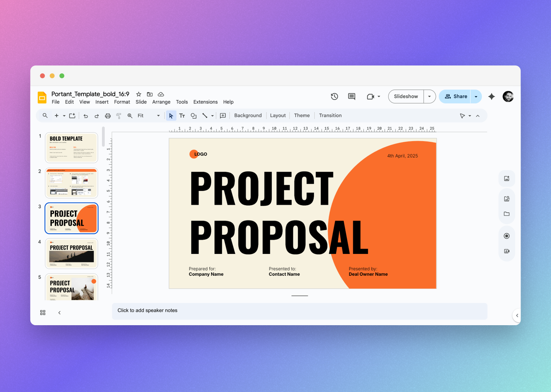Click the Share button
This screenshot has height=392, width=551.
tap(455, 96)
